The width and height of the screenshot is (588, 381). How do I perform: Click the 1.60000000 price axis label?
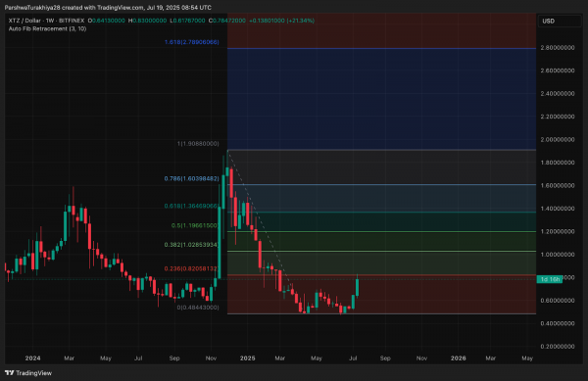pos(558,185)
